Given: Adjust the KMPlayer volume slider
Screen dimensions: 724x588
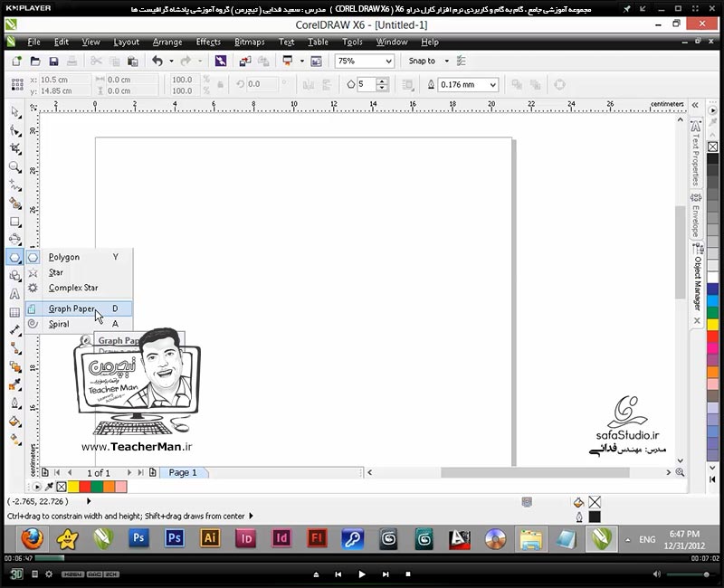Looking at the screenshot, I should 689,574.
